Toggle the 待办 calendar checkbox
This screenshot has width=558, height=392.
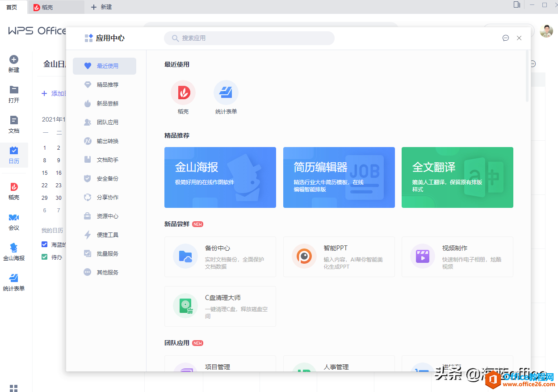pos(44,257)
